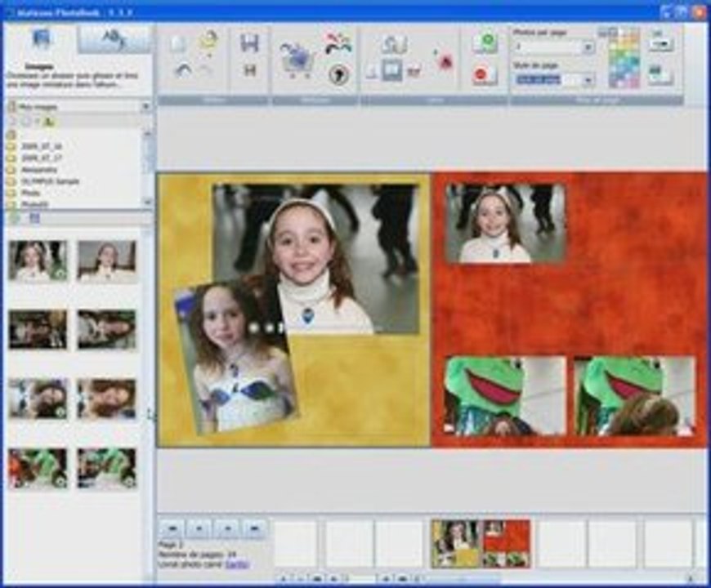Select the red page thumbnail in filmstrip

click(506, 544)
